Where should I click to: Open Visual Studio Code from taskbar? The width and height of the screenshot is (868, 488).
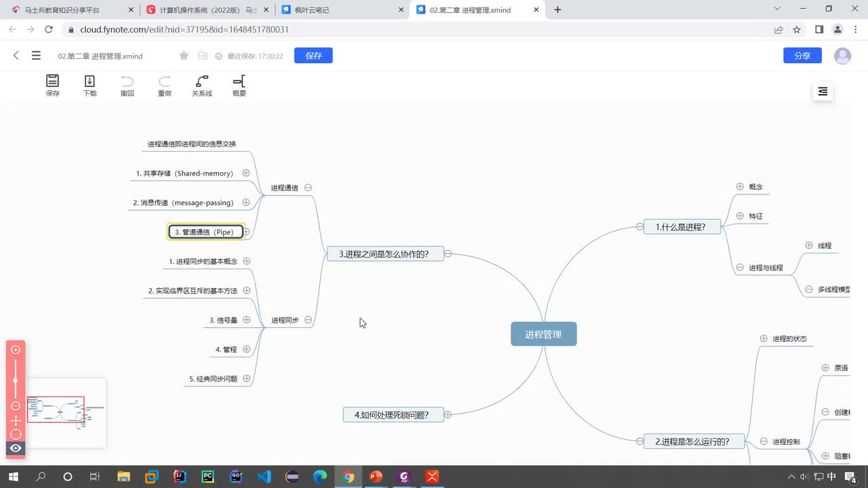click(x=264, y=476)
